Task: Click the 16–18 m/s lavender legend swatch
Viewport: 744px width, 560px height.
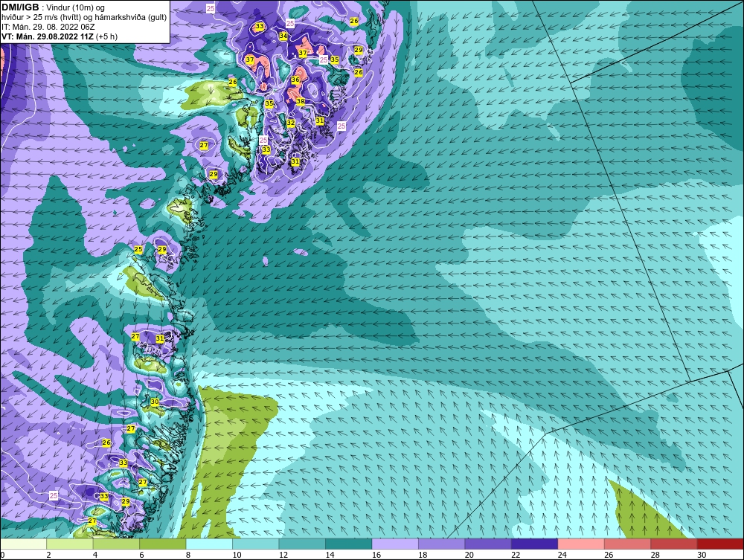Action: pos(395,544)
